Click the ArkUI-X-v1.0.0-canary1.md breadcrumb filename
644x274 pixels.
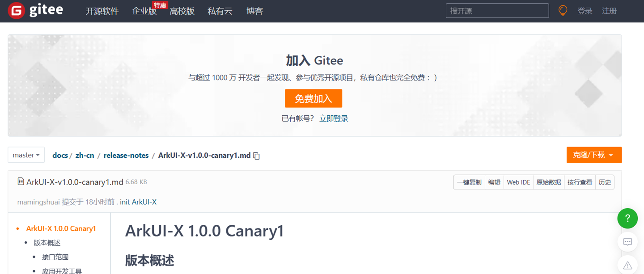[204, 156]
